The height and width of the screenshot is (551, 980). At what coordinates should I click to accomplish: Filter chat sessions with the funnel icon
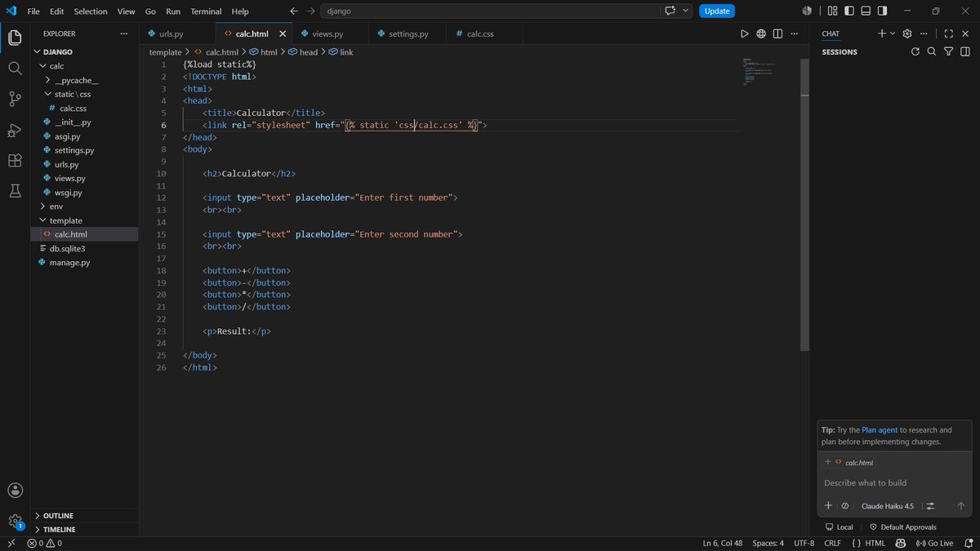pos(948,51)
